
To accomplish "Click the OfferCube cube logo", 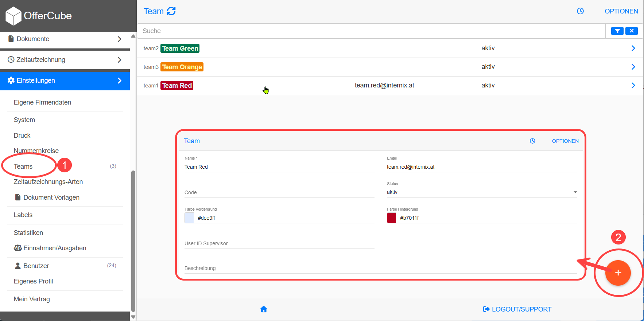I will coord(13,16).
